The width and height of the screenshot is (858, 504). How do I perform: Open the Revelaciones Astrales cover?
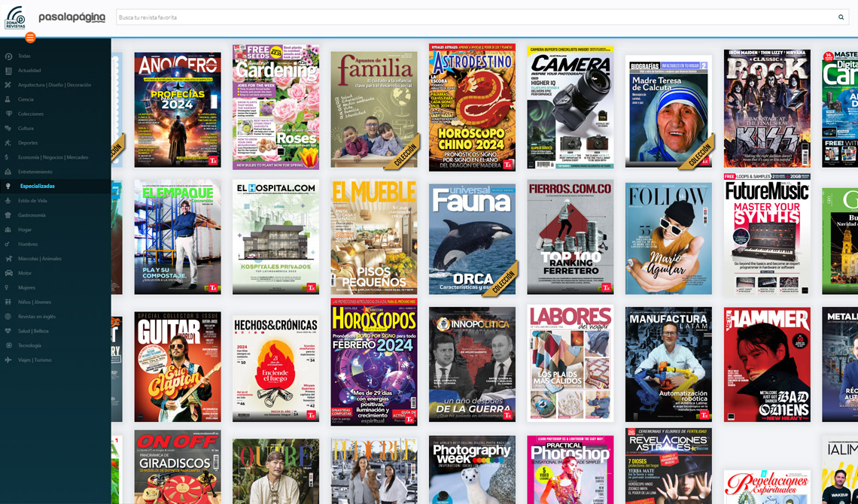668,466
